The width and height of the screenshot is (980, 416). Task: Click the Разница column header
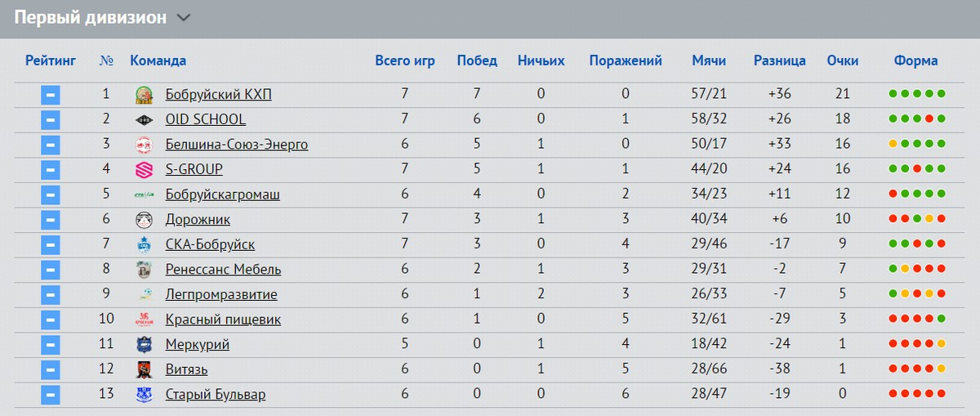780,60
